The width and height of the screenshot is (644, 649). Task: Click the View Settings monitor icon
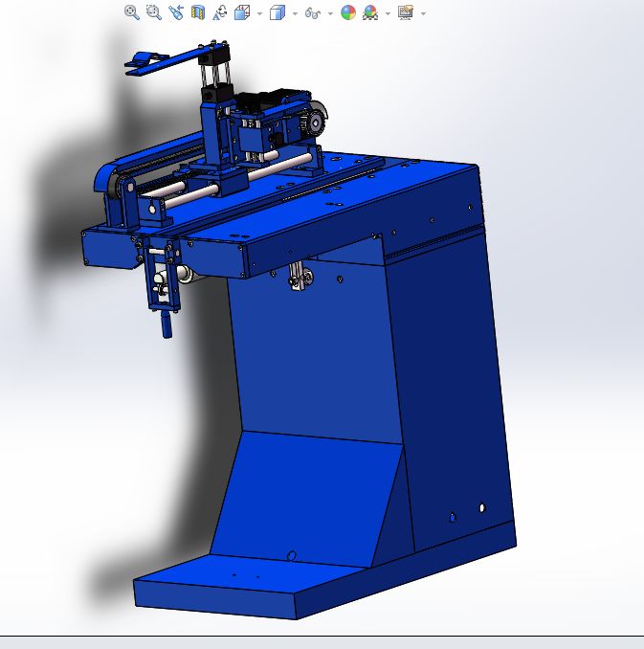click(406, 12)
